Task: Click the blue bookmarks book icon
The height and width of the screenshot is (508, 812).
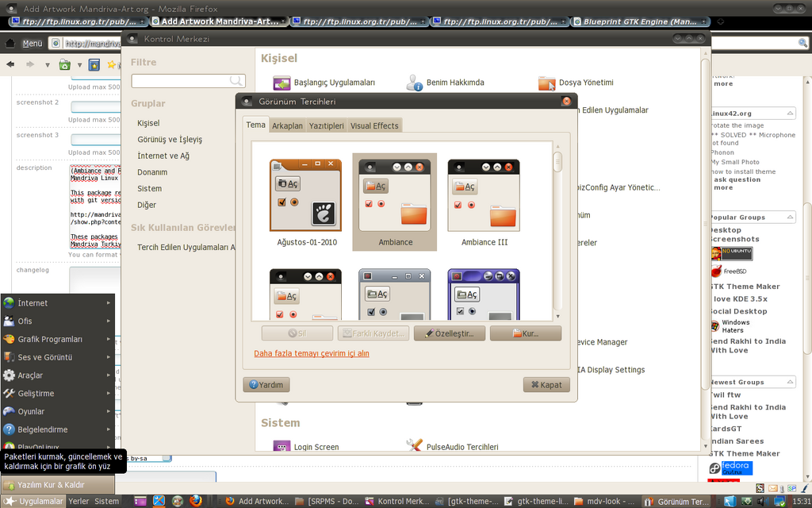Action: pos(94,65)
